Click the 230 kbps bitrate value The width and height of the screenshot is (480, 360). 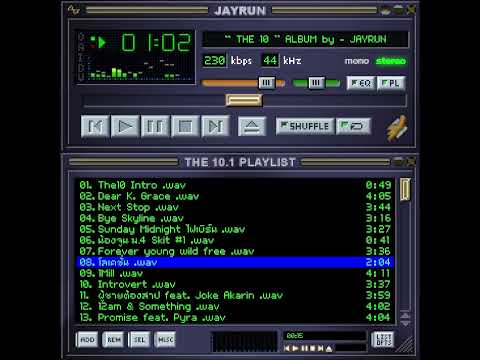point(214,61)
